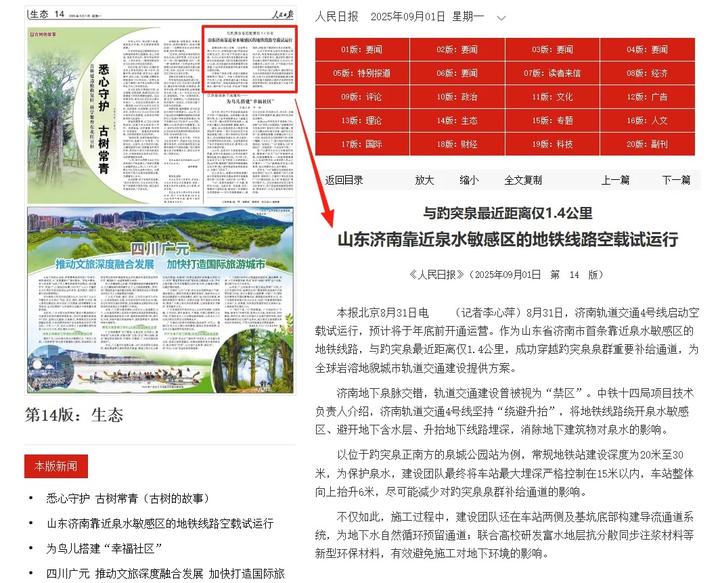This screenshot has width=720, height=583.
Task: Click the subheading 与趵突泉最近距离仅1.4公里
Action: click(508, 213)
